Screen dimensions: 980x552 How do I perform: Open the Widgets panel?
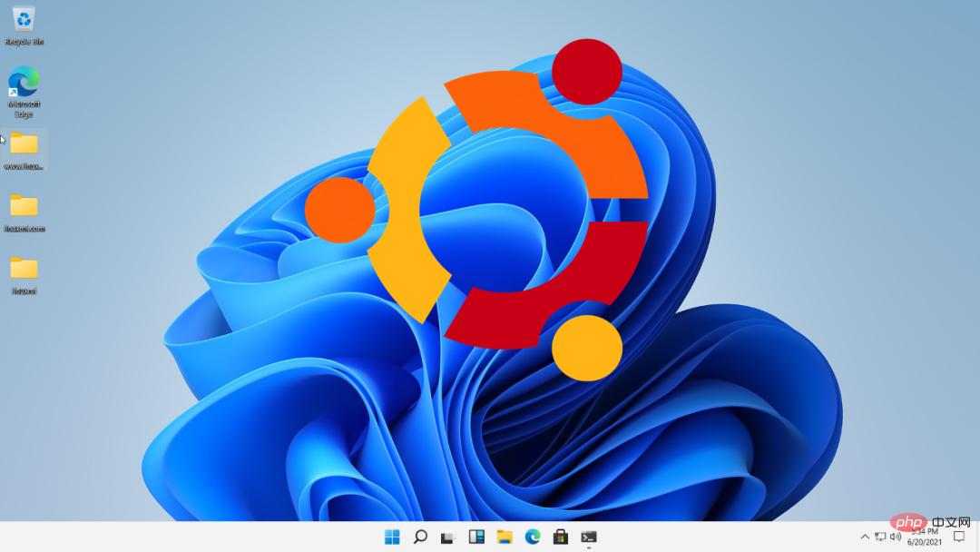[475, 537]
